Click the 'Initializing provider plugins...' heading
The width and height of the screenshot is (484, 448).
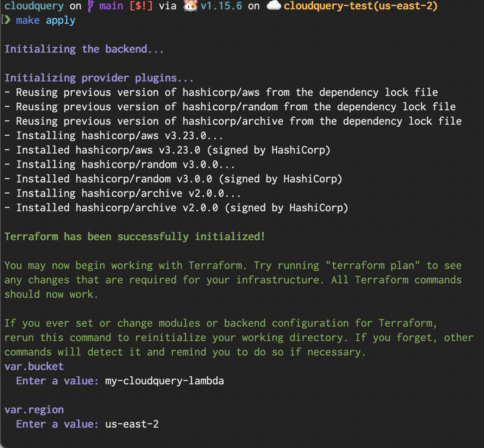[99, 78]
